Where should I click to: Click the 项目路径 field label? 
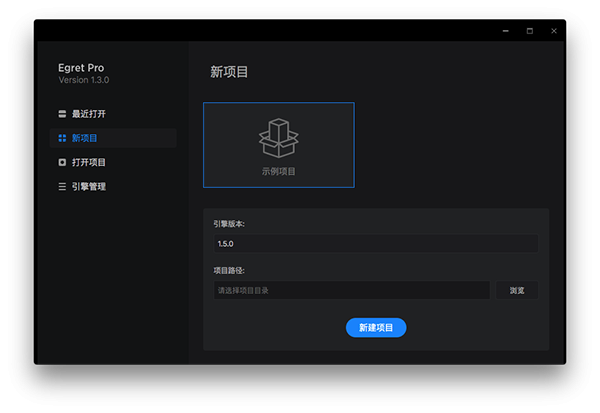click(230, 270)
